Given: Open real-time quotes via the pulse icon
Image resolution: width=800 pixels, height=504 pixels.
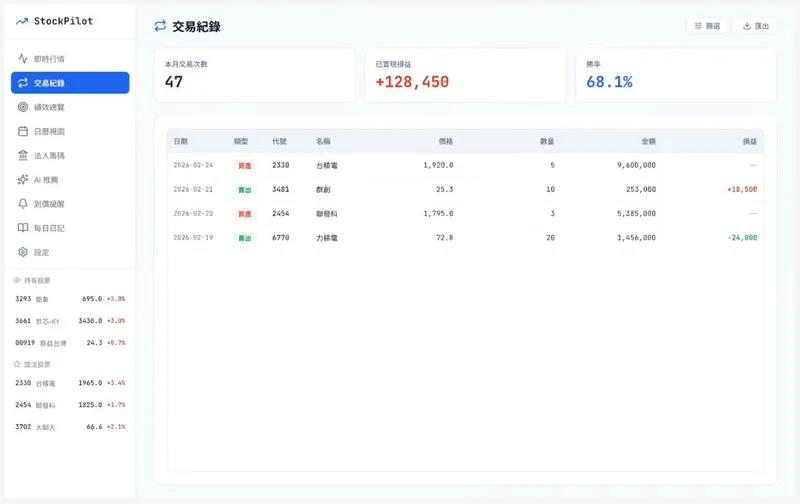Looking at the screenshot, I should 23,59.
